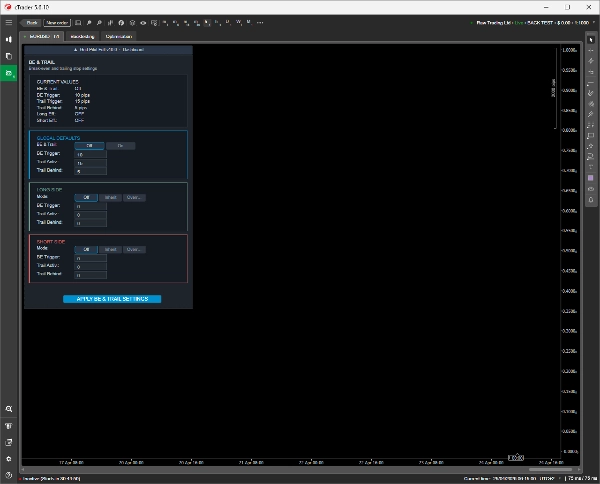Zoom in on the chart
Viewport: 600px width, 484px height.
coord(89,23)
